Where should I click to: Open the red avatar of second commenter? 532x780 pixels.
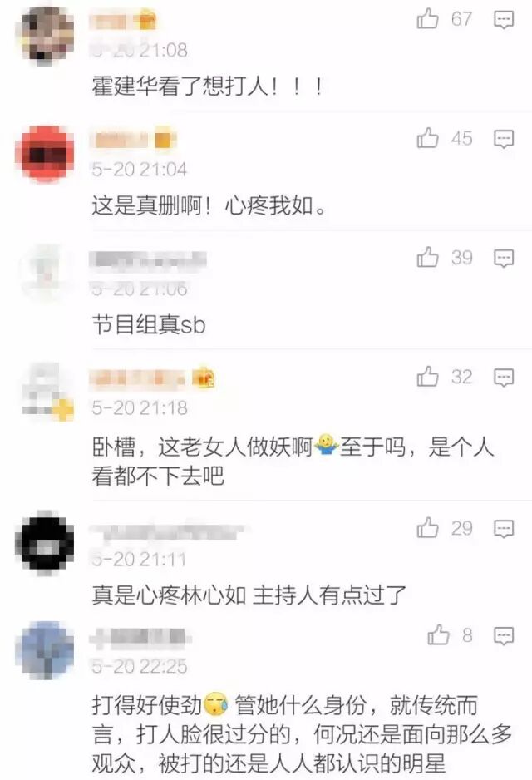click(x=45, y=154)
